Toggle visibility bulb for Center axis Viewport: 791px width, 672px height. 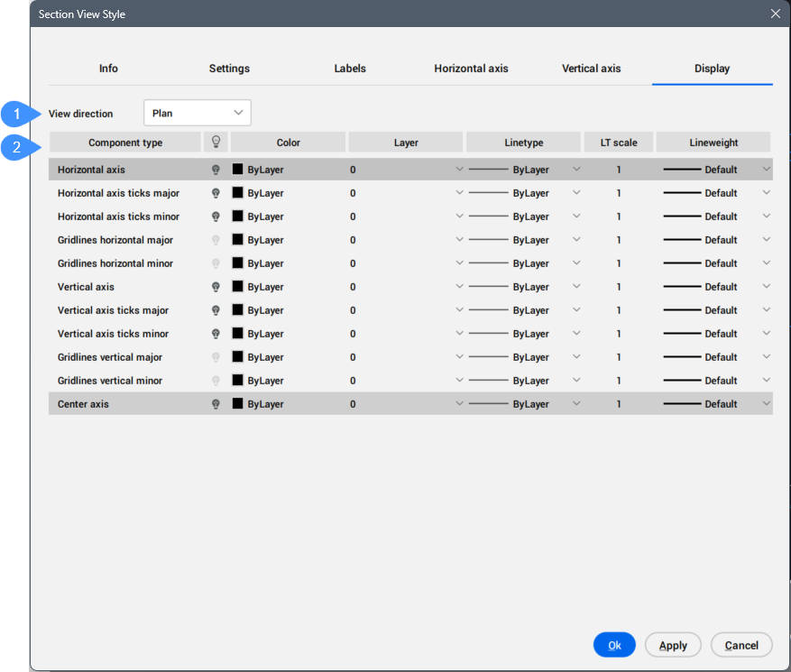[216, 404]
